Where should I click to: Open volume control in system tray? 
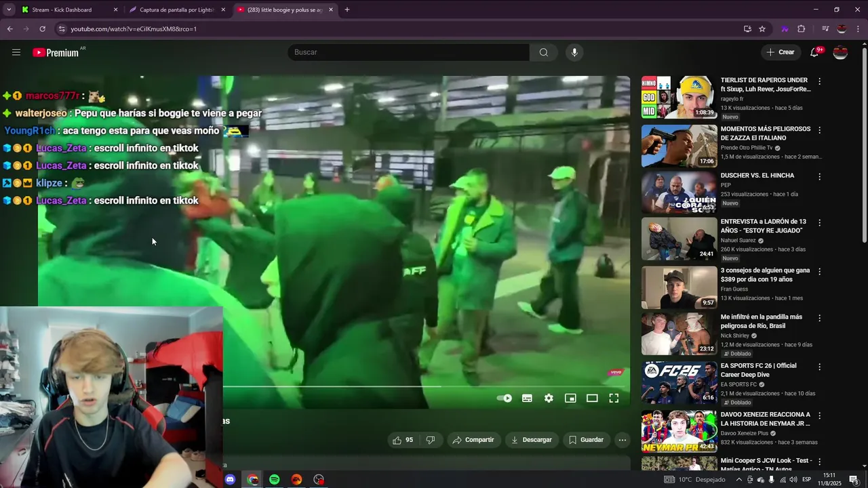point(793,479)
